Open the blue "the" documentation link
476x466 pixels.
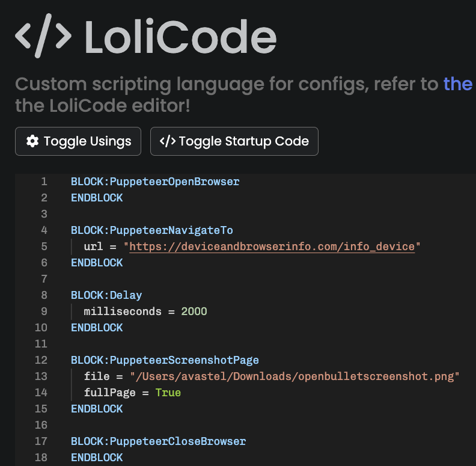(458, 84)
